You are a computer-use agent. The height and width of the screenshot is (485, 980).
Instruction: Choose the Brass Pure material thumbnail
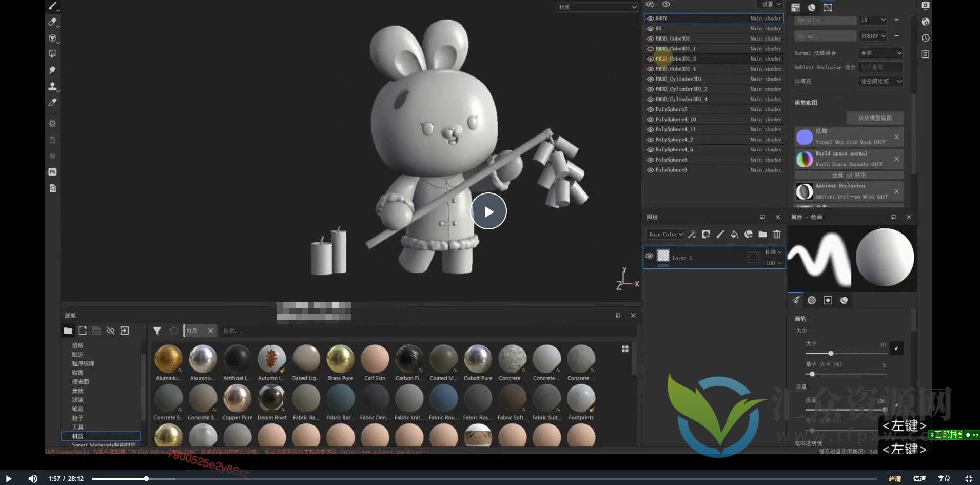coord(340,359)
